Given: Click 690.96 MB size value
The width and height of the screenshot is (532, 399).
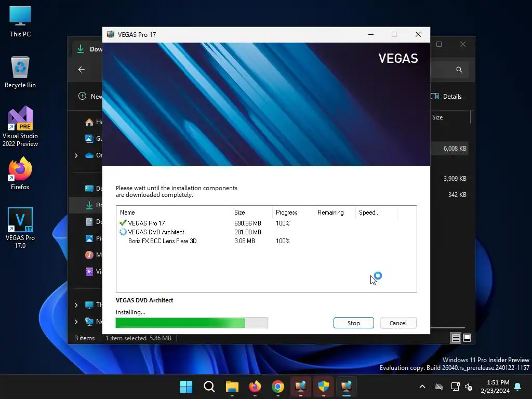Looking at the screenshot, I should [x=248, y=223].
